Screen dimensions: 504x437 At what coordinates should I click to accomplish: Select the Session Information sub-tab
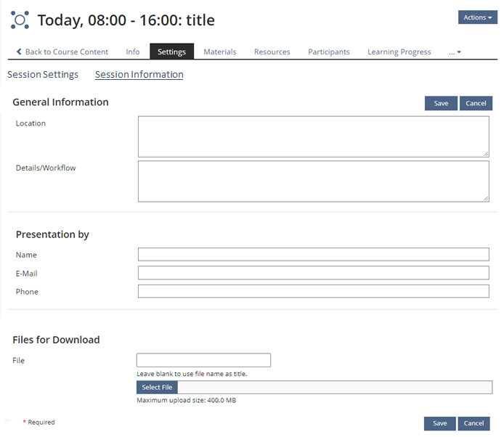coord(139,75)
